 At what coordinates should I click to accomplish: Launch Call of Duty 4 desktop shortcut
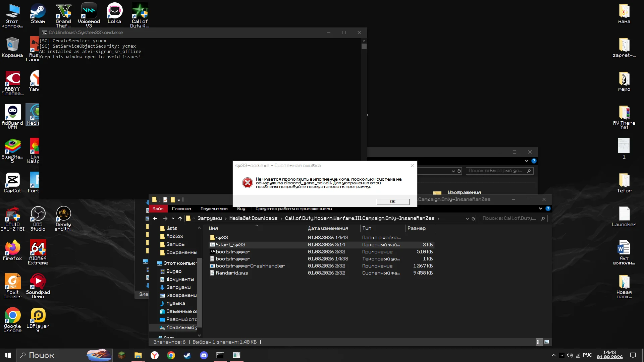click(x=140, y=15)
